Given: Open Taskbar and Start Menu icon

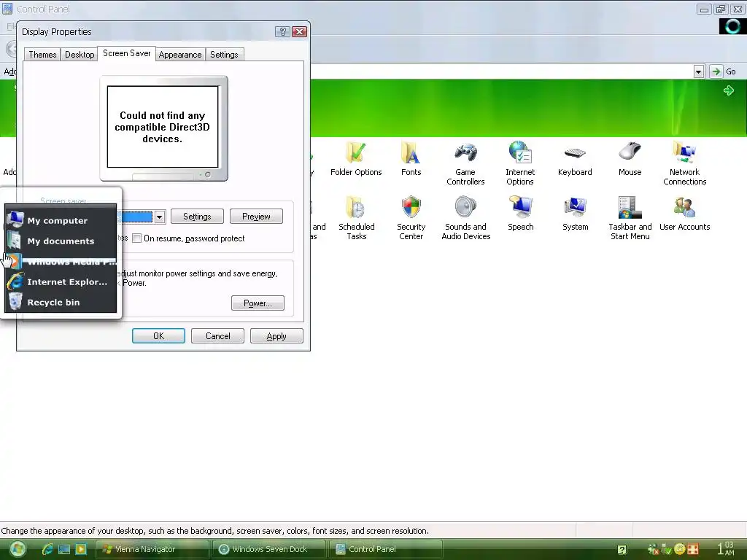Looking at the screenshot, I should tap(630, 218).
